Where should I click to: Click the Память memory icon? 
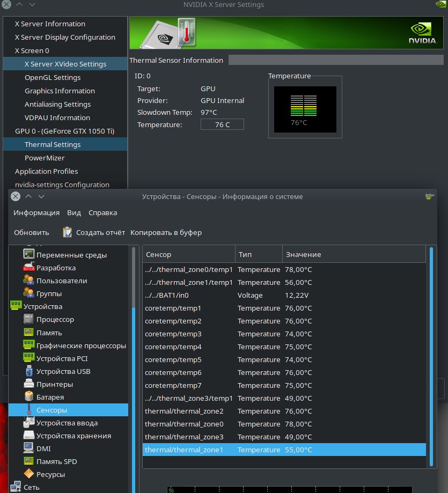point(28,332)
